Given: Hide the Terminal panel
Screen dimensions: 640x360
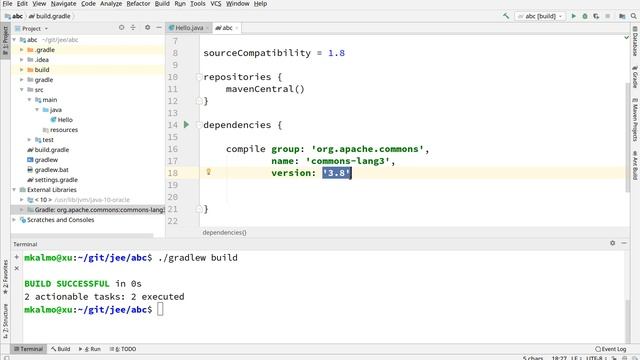Looking at the screenshot, I should (x=624, y=243).
